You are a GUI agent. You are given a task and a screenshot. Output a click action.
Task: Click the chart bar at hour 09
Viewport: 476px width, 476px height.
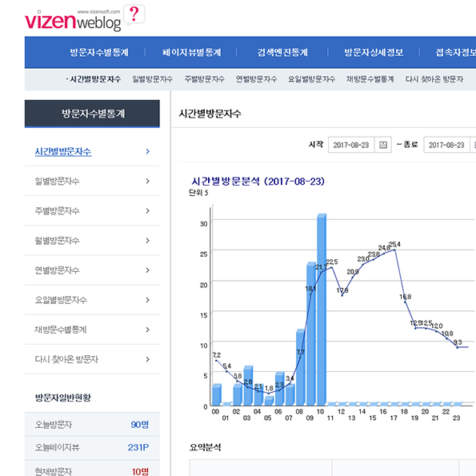[311, 334]
